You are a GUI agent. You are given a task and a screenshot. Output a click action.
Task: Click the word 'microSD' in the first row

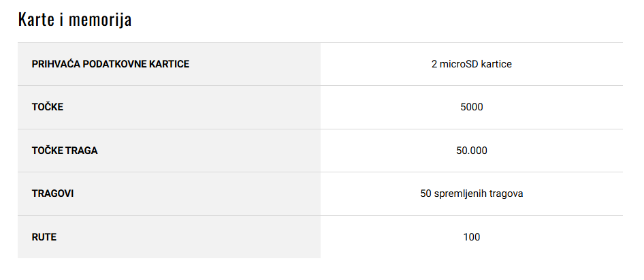tap(456, 64)
